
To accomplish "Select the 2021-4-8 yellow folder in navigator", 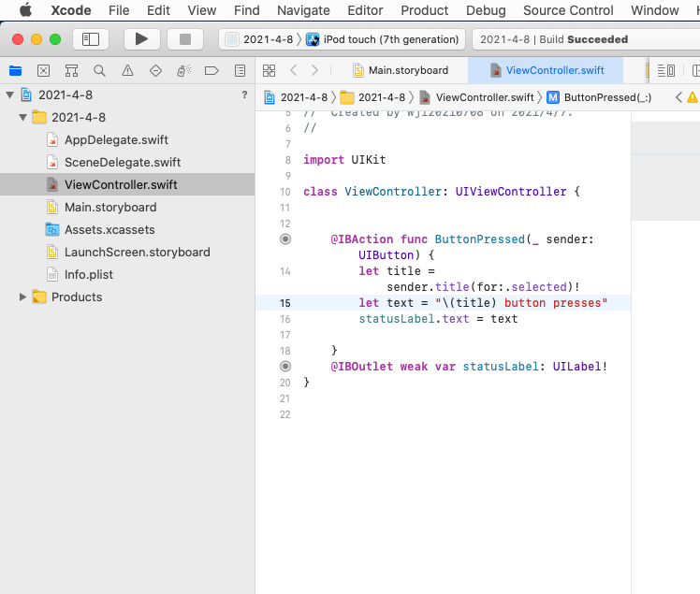I will [79, 117].
